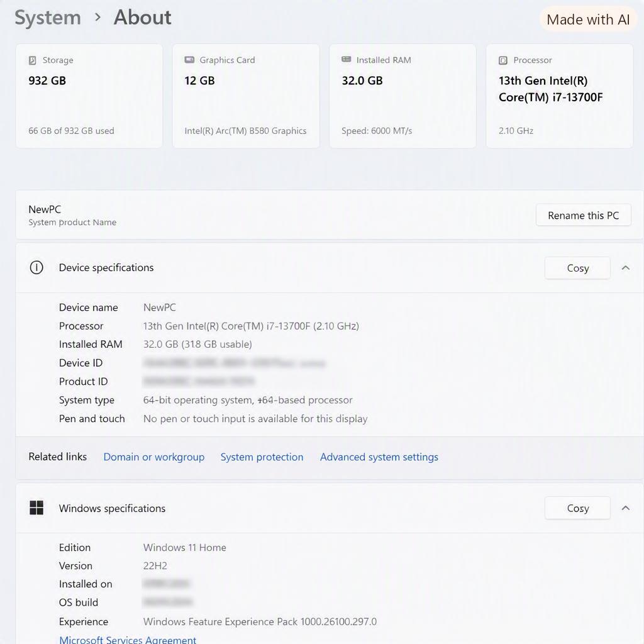Open the Domain or workgroup link
This screenshot has width=644, height=644.
(153, 457)
